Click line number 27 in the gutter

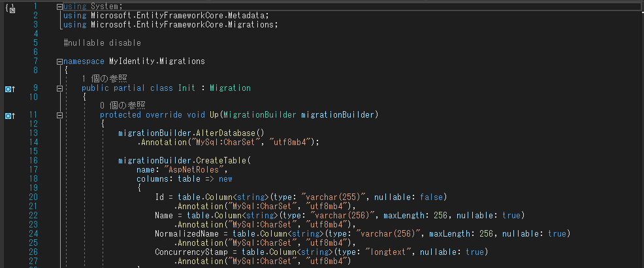click(33, 261)
